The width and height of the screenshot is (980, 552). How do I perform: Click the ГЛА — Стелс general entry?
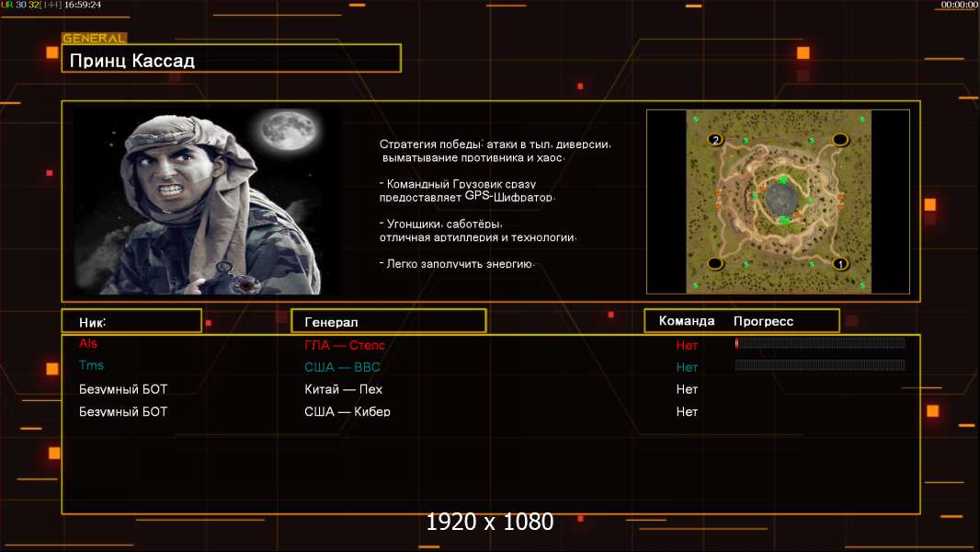(x=345, y=345)
